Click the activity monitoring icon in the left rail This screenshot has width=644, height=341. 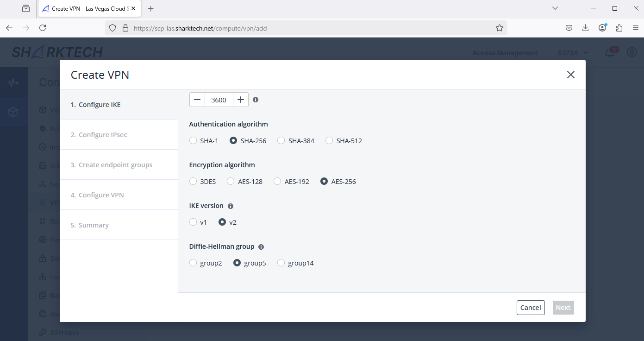(14, 82)
